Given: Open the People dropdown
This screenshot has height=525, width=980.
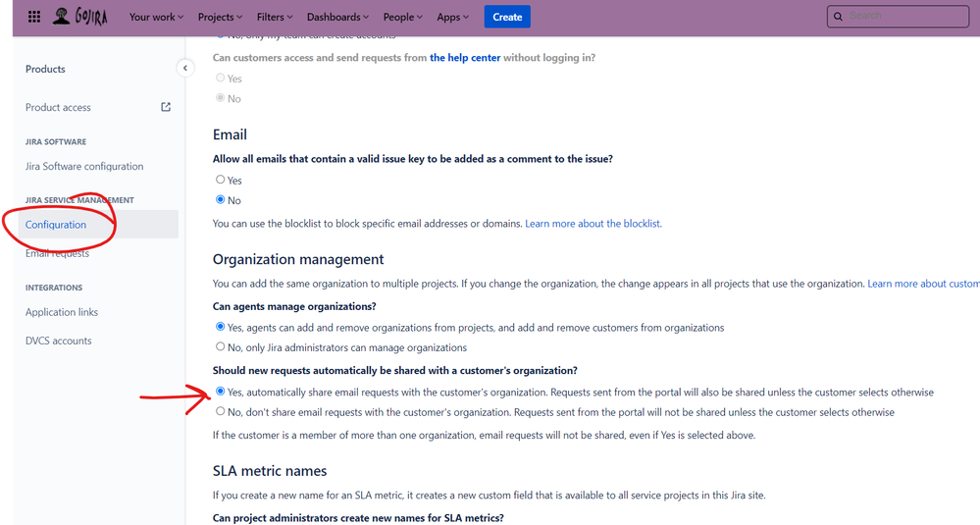Looking at the screenshot, I should 402,17.
